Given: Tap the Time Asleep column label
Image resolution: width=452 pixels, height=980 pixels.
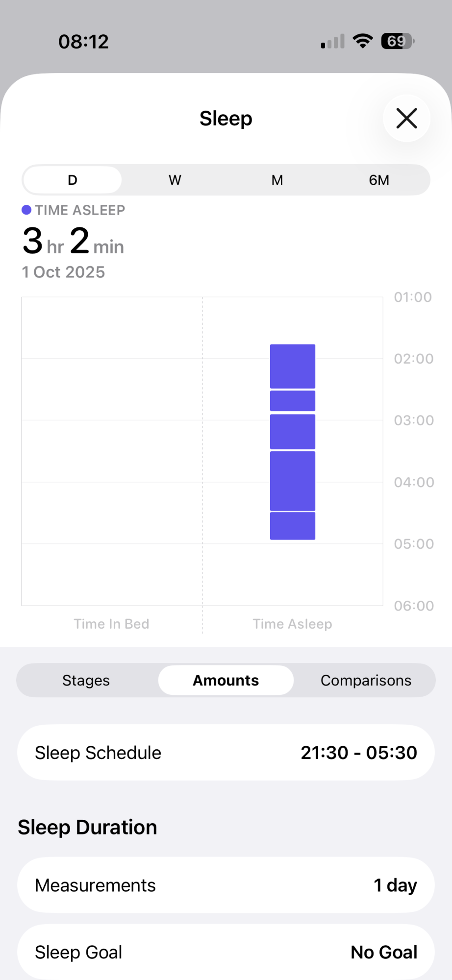Looking at the screenshot, I should (x=292, y=624).
